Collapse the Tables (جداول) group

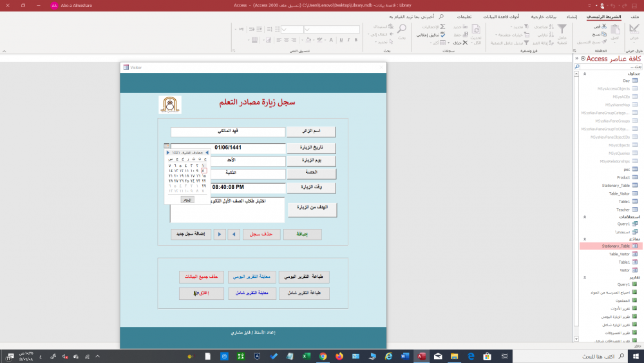coord(585,74)
